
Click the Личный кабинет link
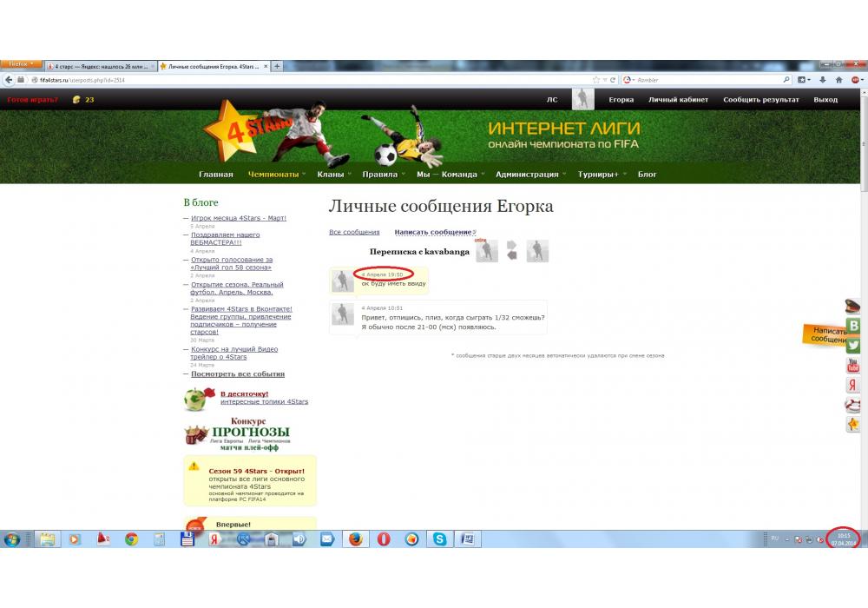tap(678, 100)
